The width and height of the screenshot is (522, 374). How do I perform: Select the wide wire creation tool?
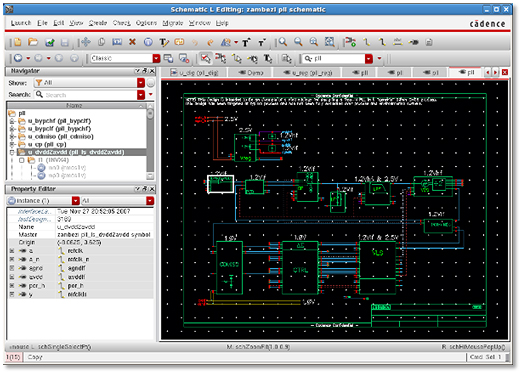click(382, 42)
